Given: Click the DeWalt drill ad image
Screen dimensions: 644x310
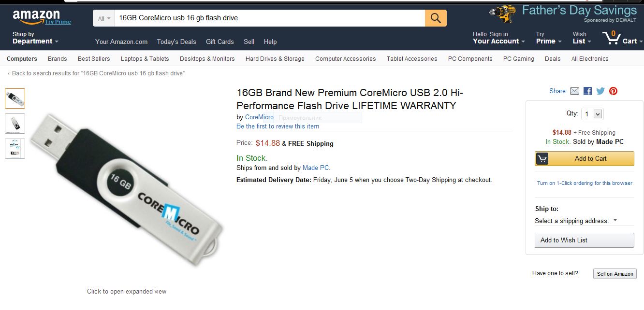Looking at the screenshot, I should [x=502, y=14].
